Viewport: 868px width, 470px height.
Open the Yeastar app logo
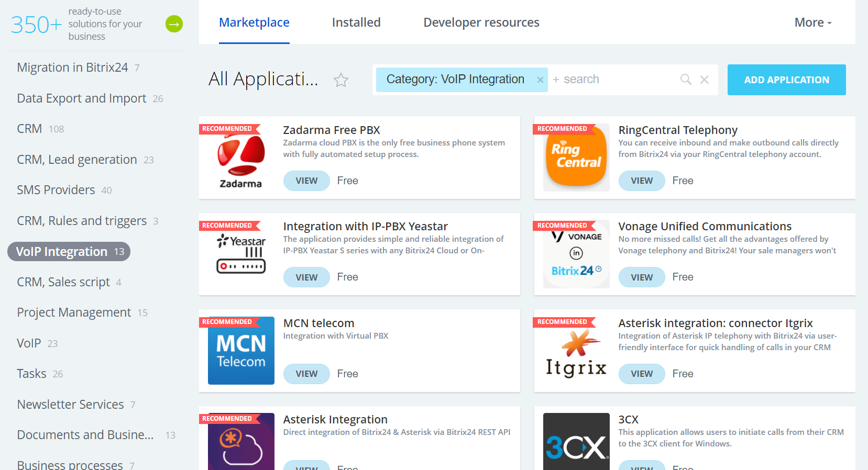click(241, 254)
